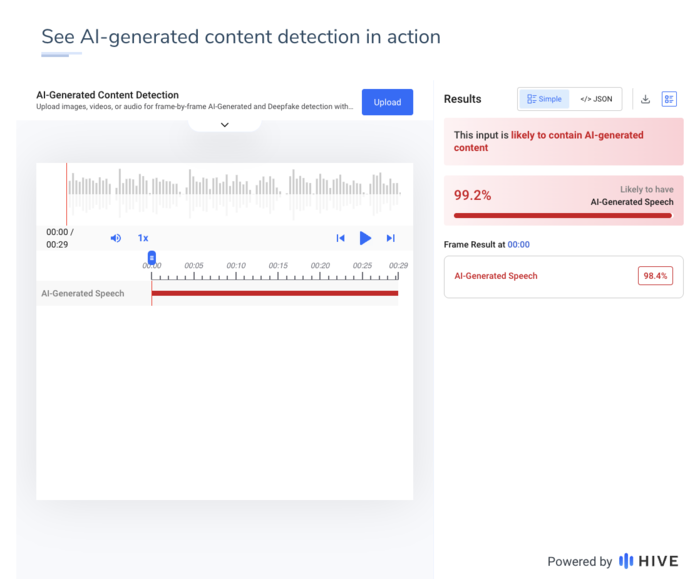The width and height of the screenshot is (700, 579).
Task: Skip to the end of the audio
Action: tap(391, 238)
